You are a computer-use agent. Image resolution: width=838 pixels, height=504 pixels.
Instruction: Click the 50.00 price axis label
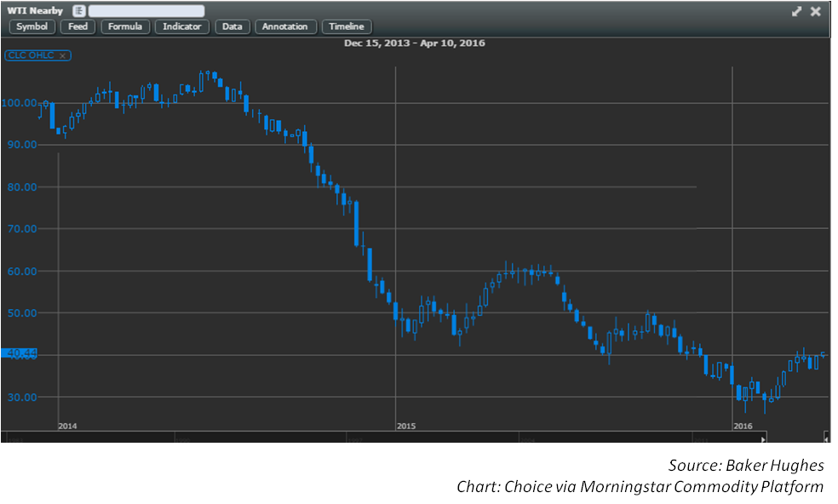point(22,313)
